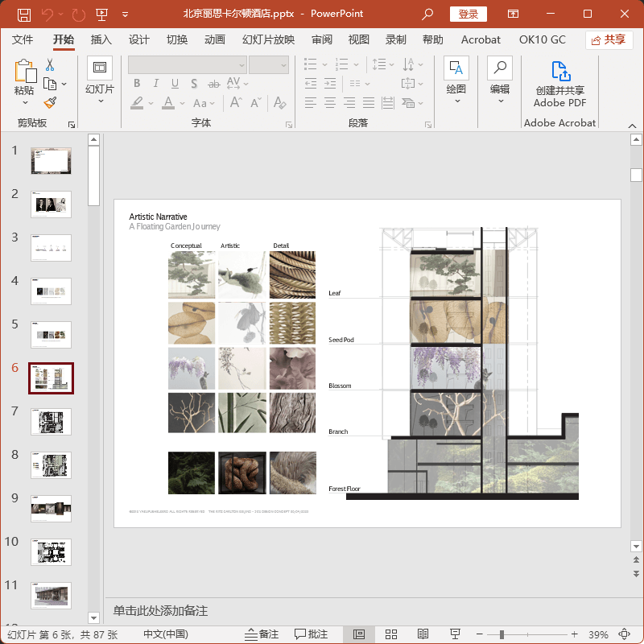This screenshot has height=644, width=644.
Task: Click the zoom slider in status bar
Action: pos(502,634)
